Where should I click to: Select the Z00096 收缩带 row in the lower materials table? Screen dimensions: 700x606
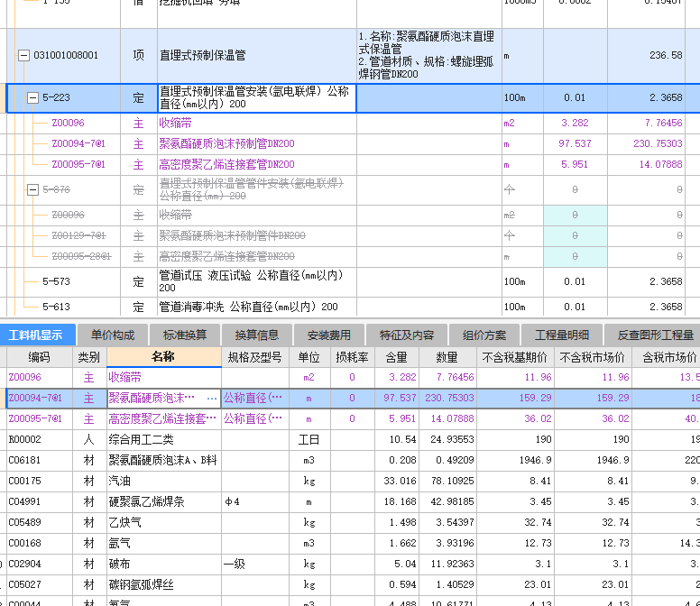(353, 378)
